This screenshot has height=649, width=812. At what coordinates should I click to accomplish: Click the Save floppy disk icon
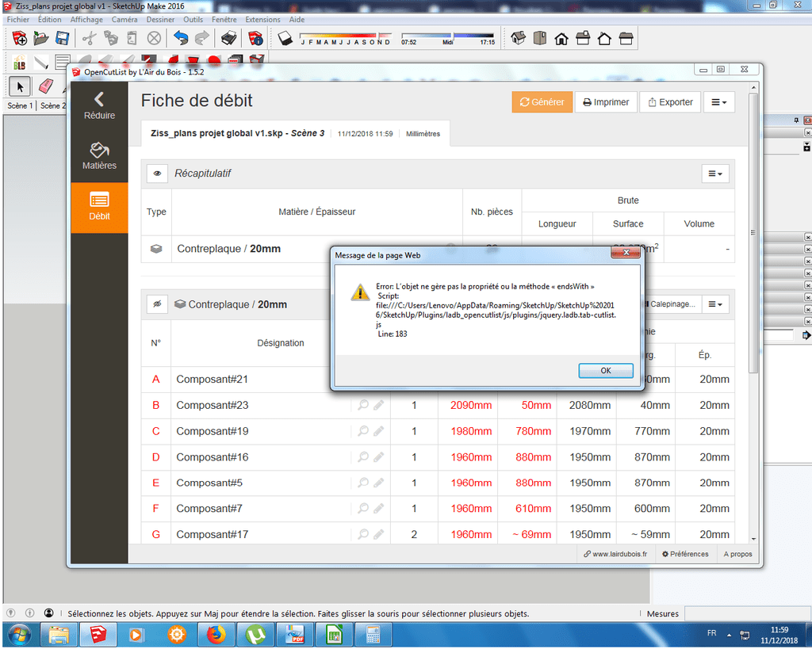[62, 38]
